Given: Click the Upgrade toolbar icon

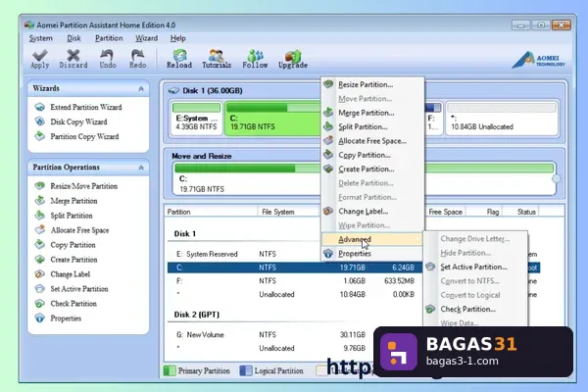Looking at the screenshot, I should coord(293,55).
